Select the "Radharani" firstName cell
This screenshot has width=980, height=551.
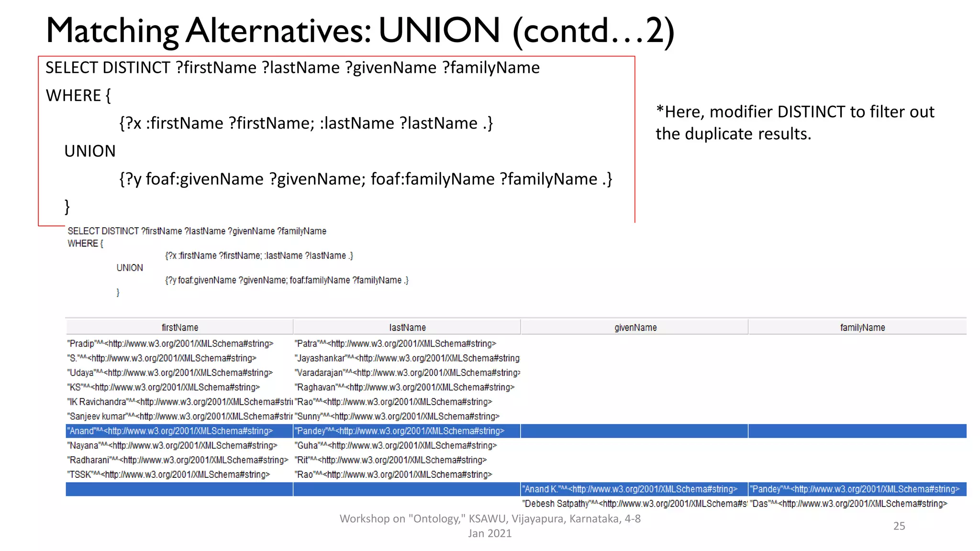tap(179, 460)
